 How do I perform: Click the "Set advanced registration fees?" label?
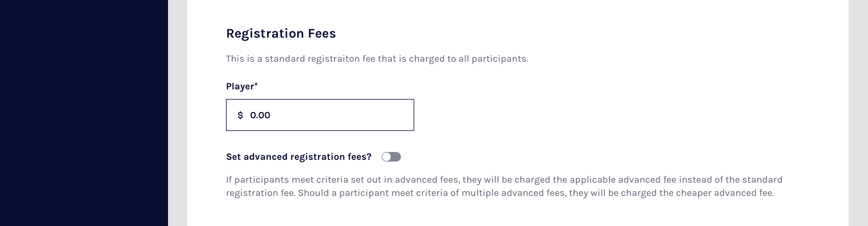coord(299,157)
